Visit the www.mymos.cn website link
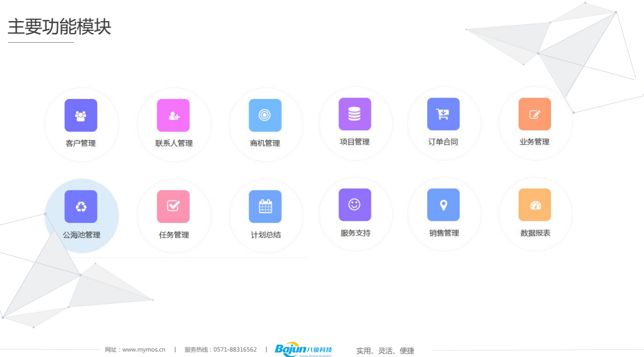644x357 pixels. pyautogui.click(x=143, y=350)
